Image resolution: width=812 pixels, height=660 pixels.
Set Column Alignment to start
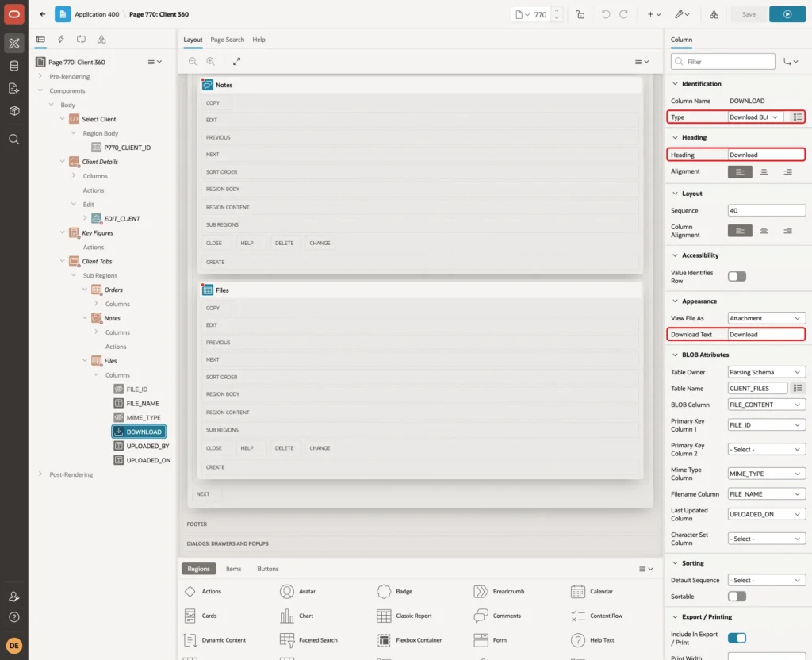pos(740,231)
